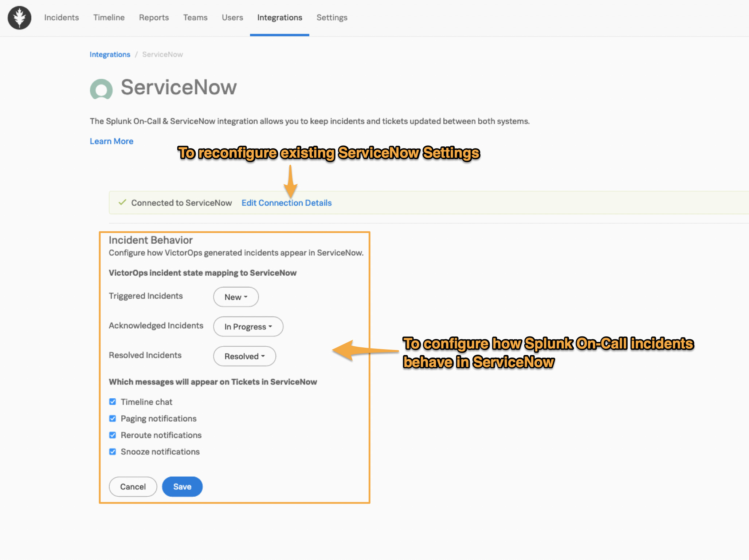The image size is (749, 560).
Task: Open the Resolved Incidents mapping dropdown
Action: click(244, 356)
